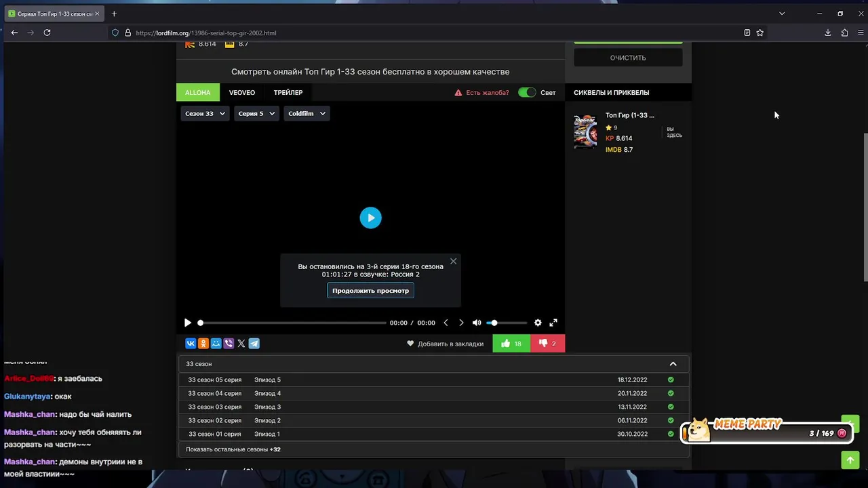Click green check for episode 18.12.2022
The height and width of the screenshot is (488, 868).
[x=671, y=380]
